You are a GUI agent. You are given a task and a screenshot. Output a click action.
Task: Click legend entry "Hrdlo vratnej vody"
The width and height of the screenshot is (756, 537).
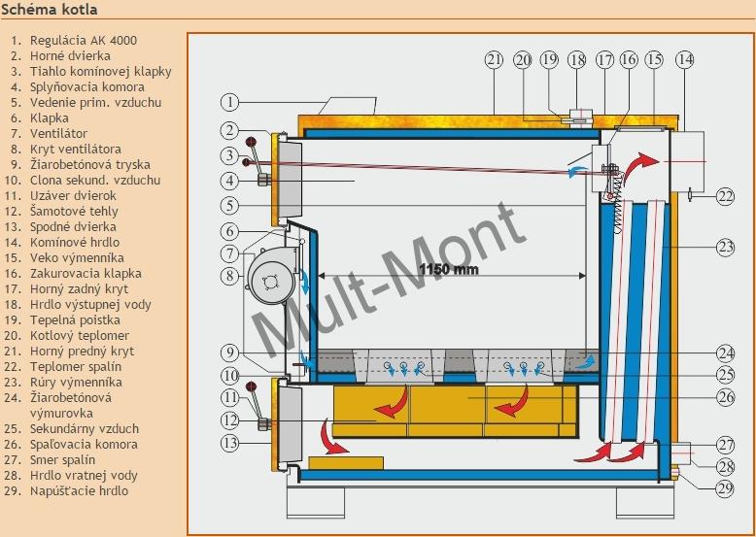(84, 475)
